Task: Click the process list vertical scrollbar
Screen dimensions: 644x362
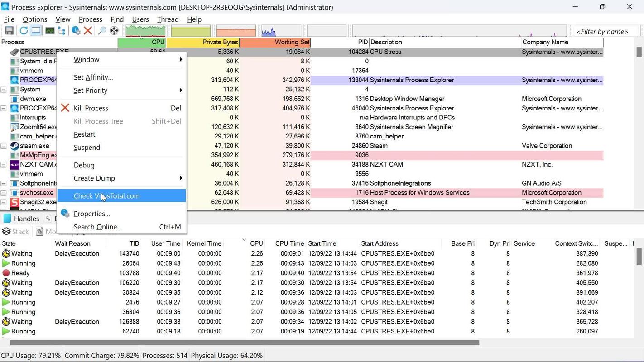Action: (x=639, y=52)
